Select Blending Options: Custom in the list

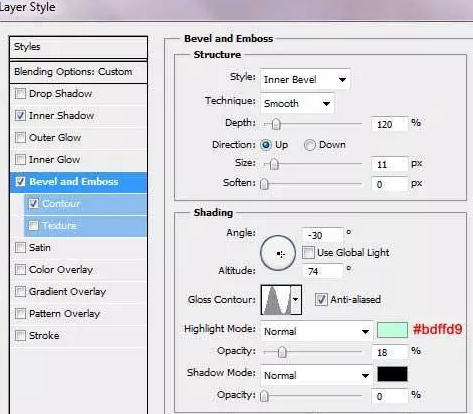click(x=79, y=72)
